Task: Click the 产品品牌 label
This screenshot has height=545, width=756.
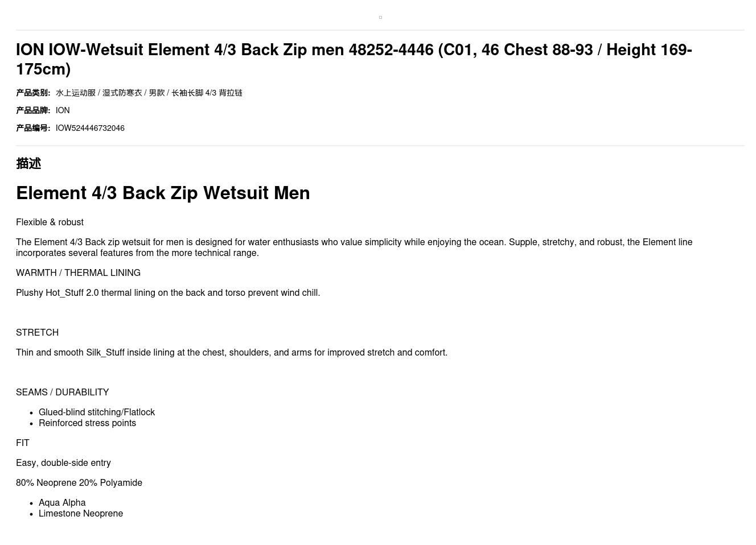Action: pyautogui.click(x=33, y=110)
